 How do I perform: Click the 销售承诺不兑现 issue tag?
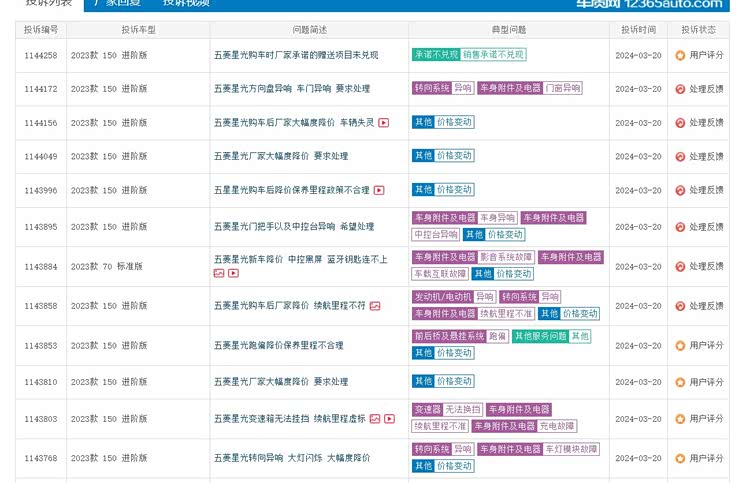point(493,55)
